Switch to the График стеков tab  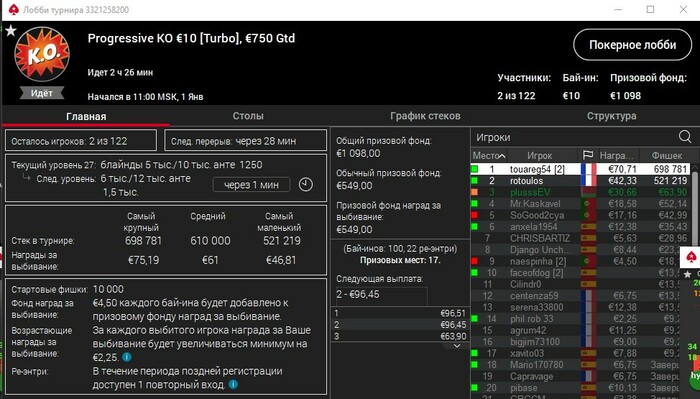(x=425, y=116)
